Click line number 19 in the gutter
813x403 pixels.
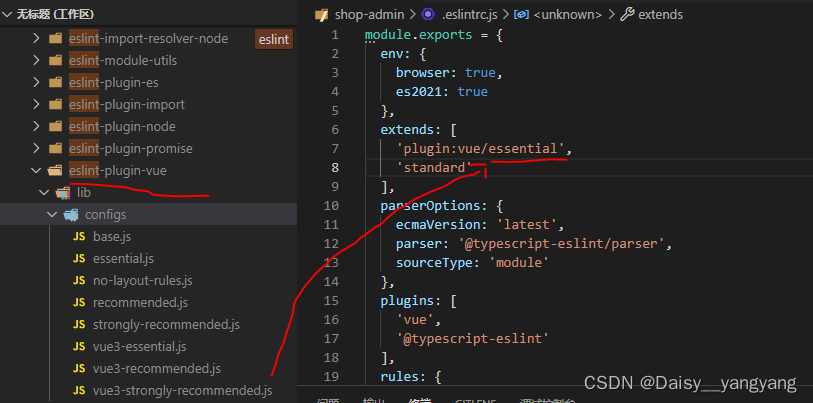(331, 377)
